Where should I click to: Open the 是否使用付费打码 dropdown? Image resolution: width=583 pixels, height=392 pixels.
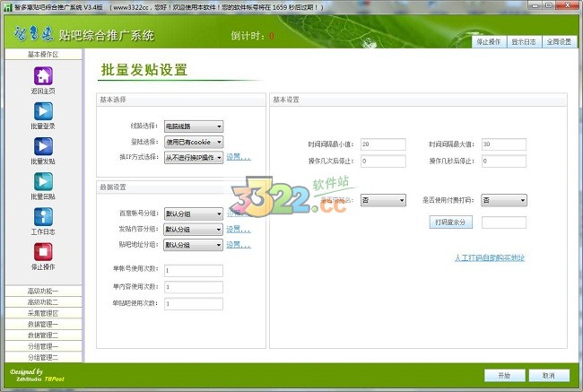504,200
